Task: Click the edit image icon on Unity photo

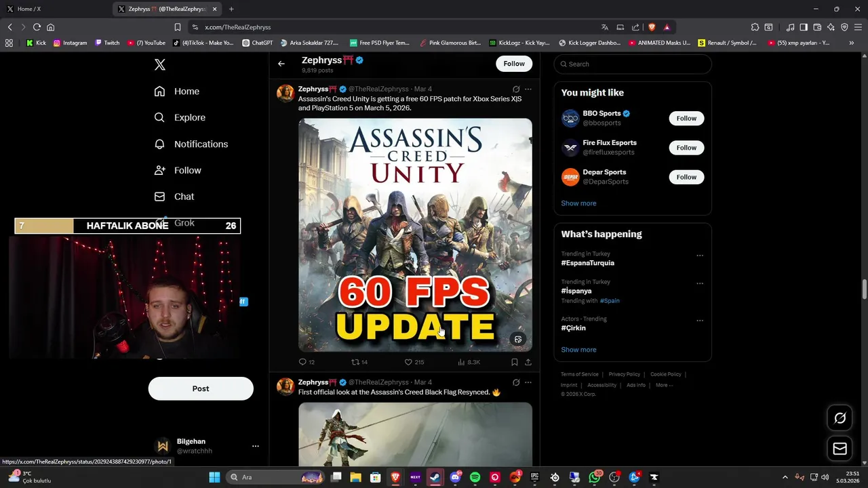Action: click(x=518, y=339)
